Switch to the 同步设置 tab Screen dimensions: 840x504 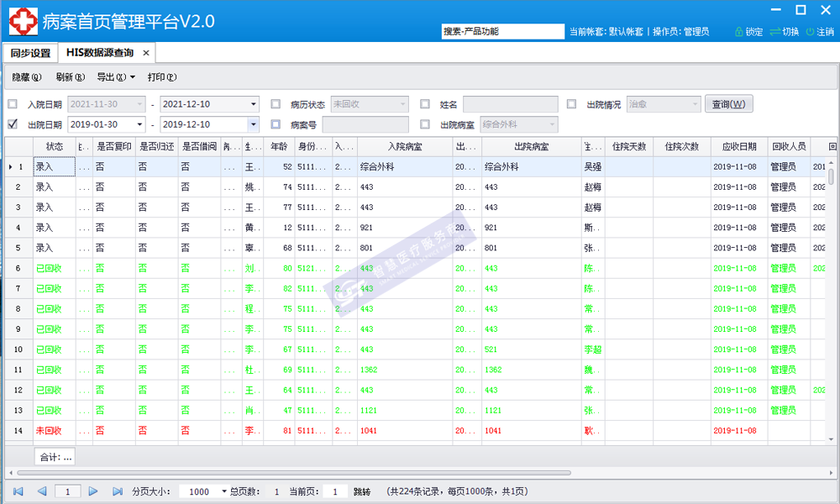pyautogui.click(x=30, y=53)
